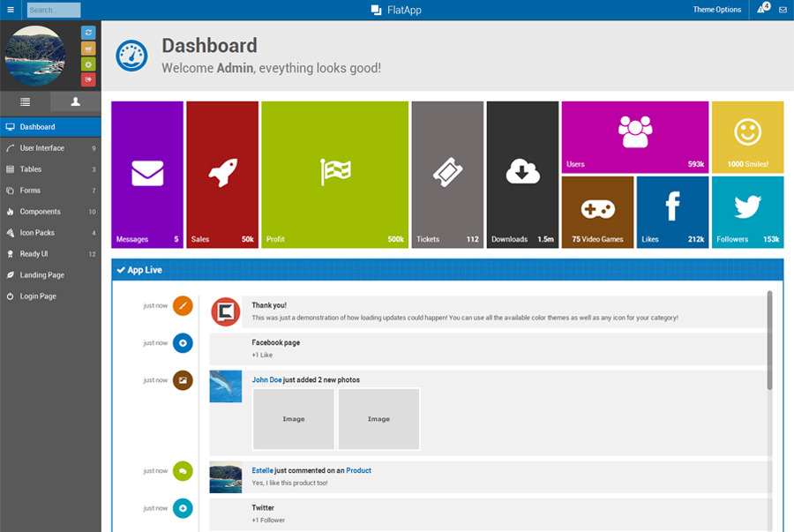The image size is (794, 532).
Task: Click the blue refresh button beside avatar
Action: point(88,33)
